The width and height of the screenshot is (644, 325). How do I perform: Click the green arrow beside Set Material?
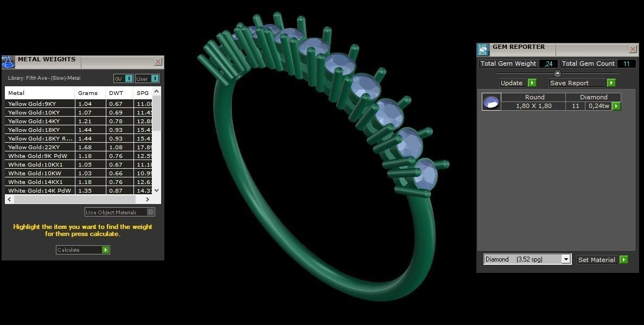tap(624, 260)
